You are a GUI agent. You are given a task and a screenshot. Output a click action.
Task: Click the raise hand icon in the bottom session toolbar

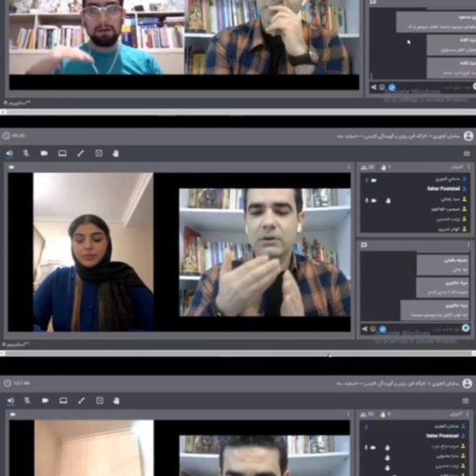click(117, 401)
